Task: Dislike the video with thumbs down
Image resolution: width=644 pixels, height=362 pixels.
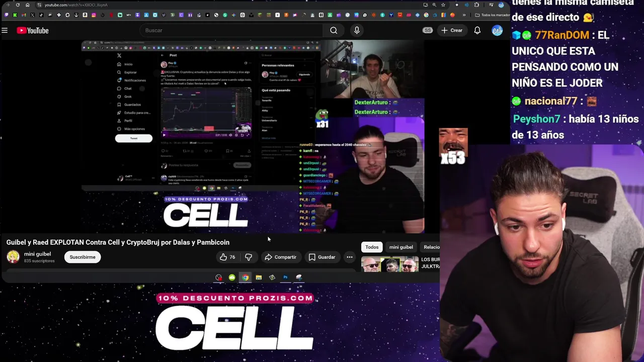Action: 249,257
